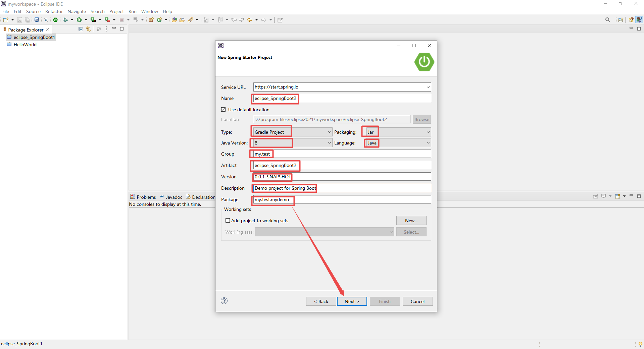Click the Save All toolbar icon
The width and height of the screenshot is (644, 349).
point(27,20)
